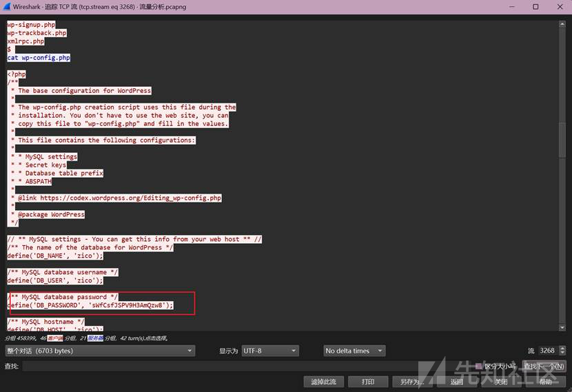Increase the stream number with up stepper arrow

tap(562, 348)
